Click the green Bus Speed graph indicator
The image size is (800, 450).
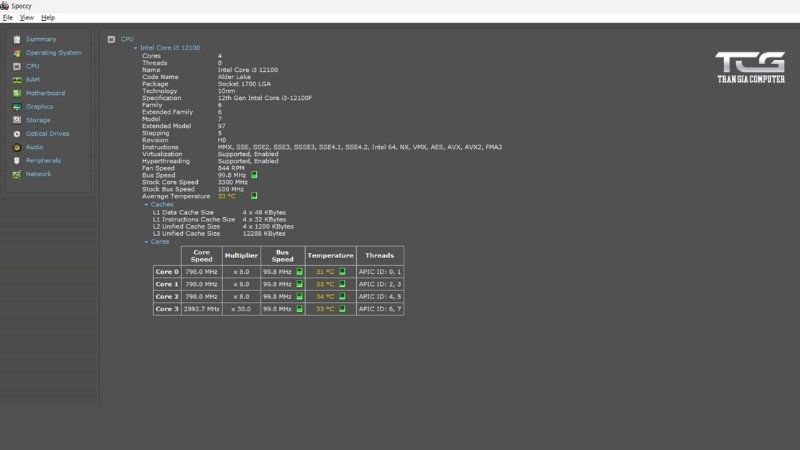tap(254, 175)
